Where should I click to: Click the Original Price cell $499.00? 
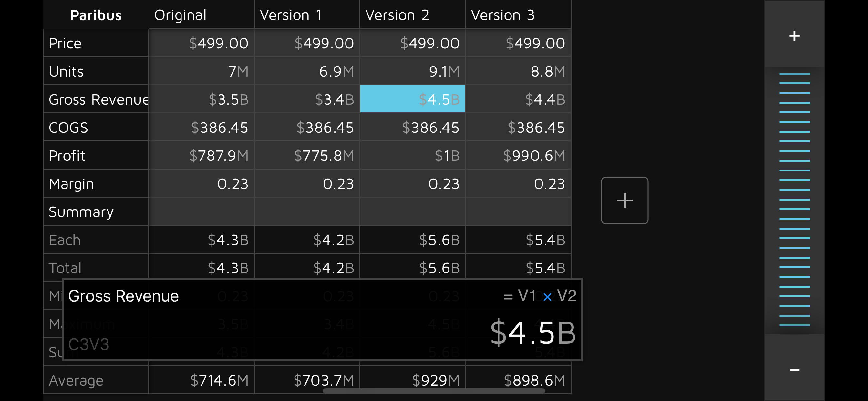[x=201, y=43]
